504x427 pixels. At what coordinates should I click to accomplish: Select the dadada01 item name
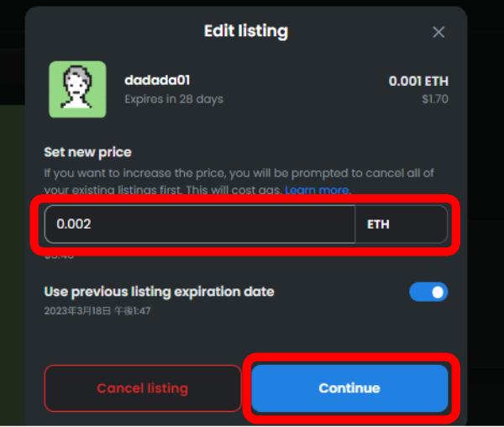(157, 80)
